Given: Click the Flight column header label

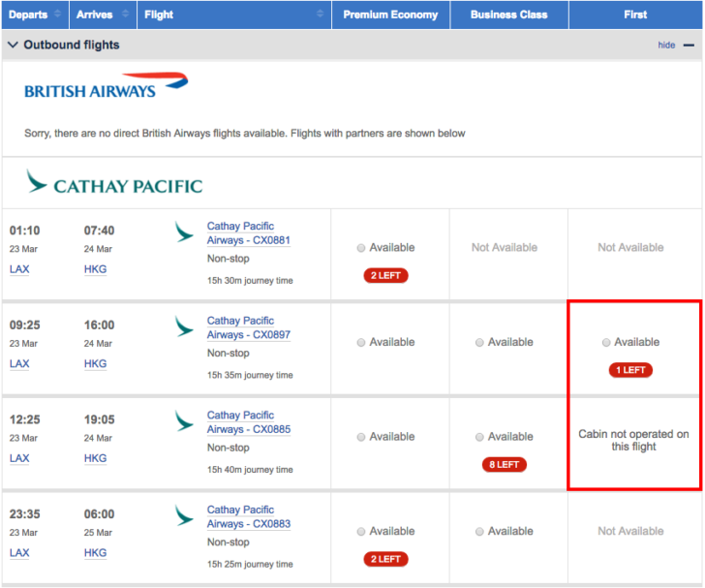Looking at the screenshot, I should pyautogui.click(x=159, y=15).
